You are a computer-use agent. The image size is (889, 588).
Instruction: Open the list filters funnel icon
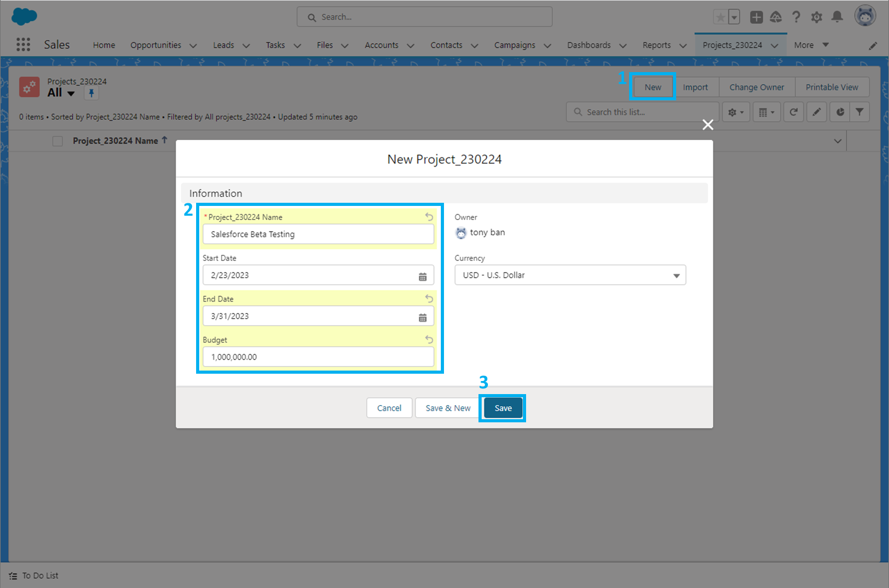pos(860,112)
